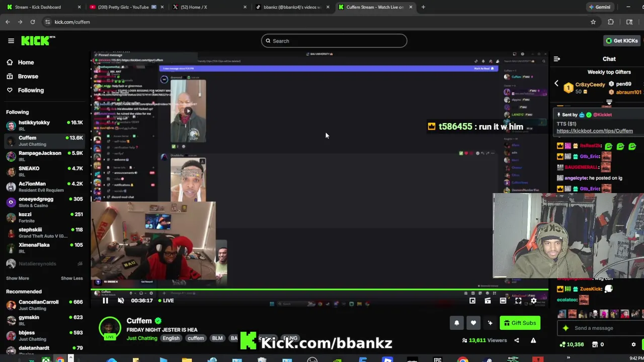Open the browser extensions menu
644x362 pixels.
pyautogui.click(x=611, y=22)
